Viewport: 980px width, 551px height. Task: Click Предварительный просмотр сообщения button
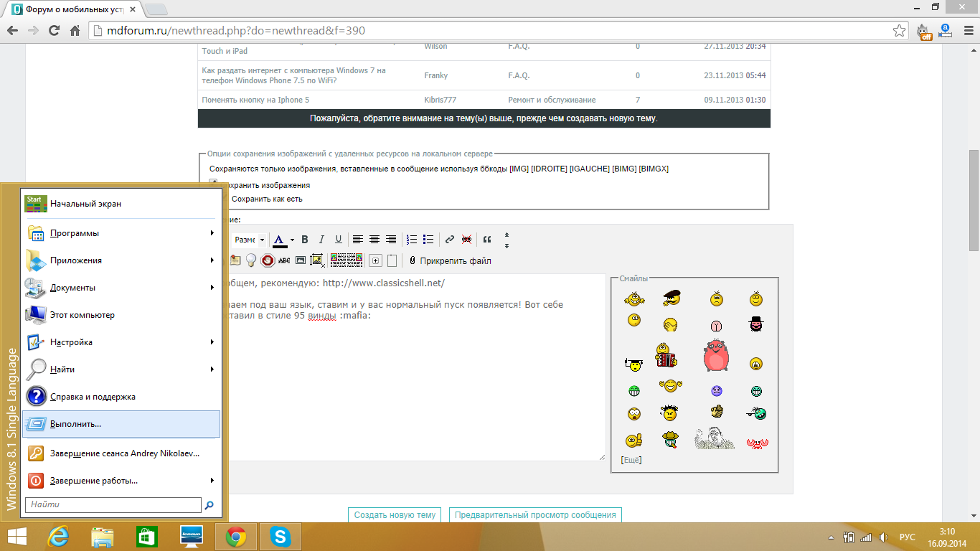click(535, 515)
